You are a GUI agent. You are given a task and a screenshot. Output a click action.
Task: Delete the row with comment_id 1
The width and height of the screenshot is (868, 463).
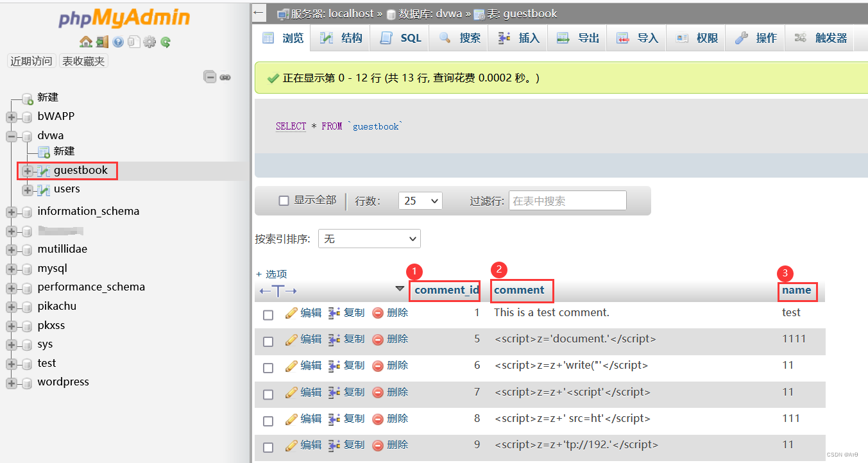point(390,313)
